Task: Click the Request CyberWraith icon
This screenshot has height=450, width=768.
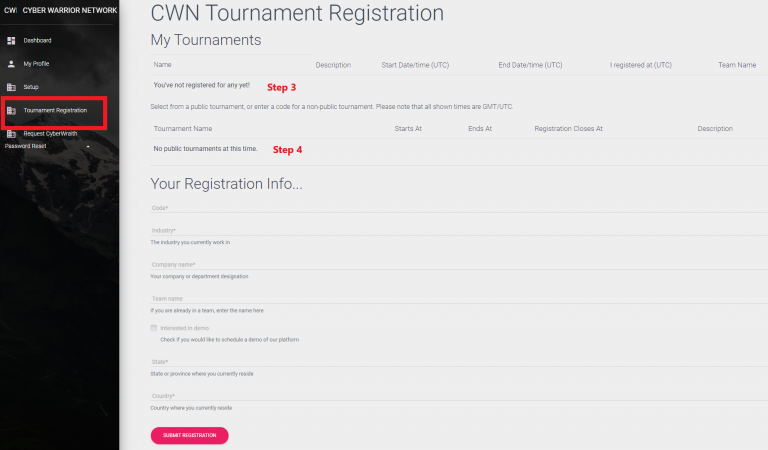Action: click(x=11, y=134)
